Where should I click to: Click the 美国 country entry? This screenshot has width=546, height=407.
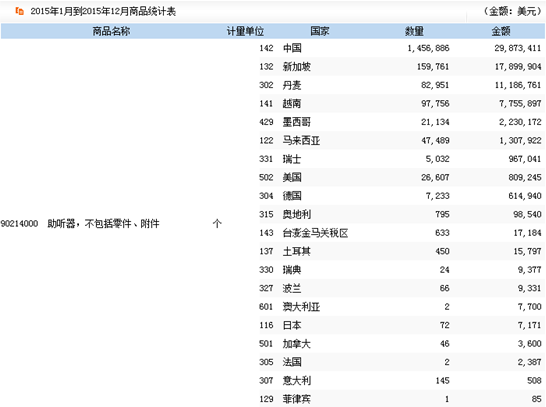(x=292, y=177)
